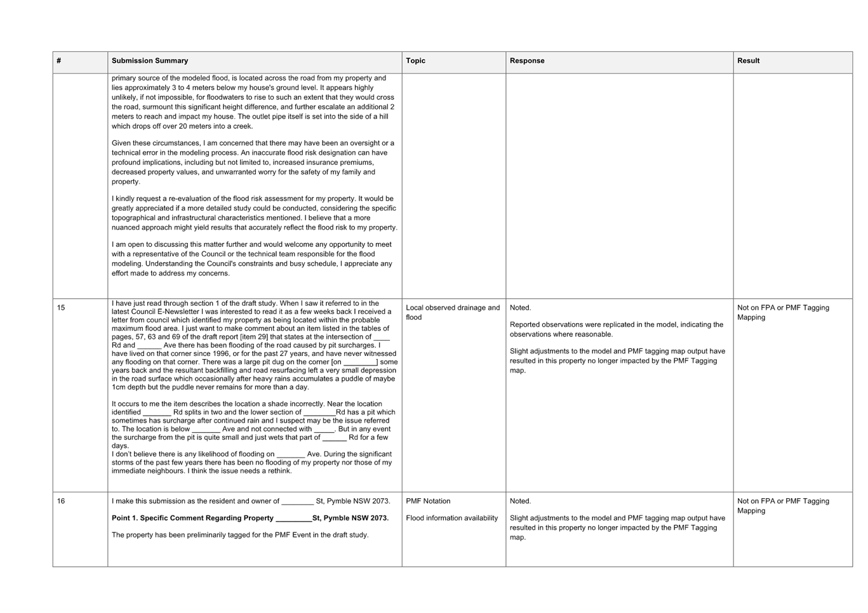
Task: Click 'Noted.' in row 16 response
Action: [521, 501]
